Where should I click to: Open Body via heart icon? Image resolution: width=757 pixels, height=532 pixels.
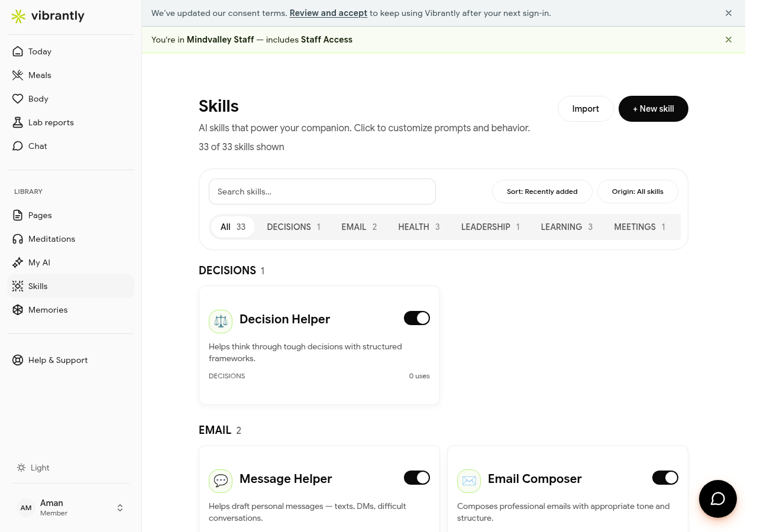18,99
